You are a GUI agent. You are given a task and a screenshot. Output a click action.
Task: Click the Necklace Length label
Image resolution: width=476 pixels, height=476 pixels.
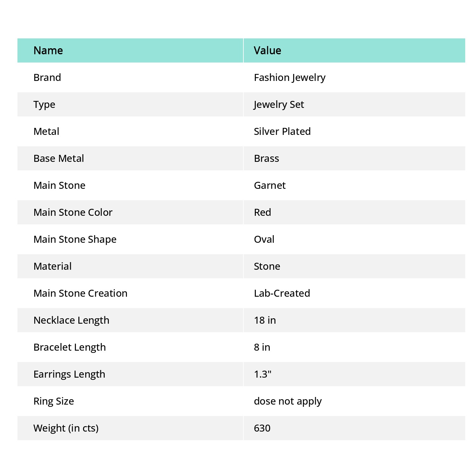pyautogui.click(x=71, y=321)
